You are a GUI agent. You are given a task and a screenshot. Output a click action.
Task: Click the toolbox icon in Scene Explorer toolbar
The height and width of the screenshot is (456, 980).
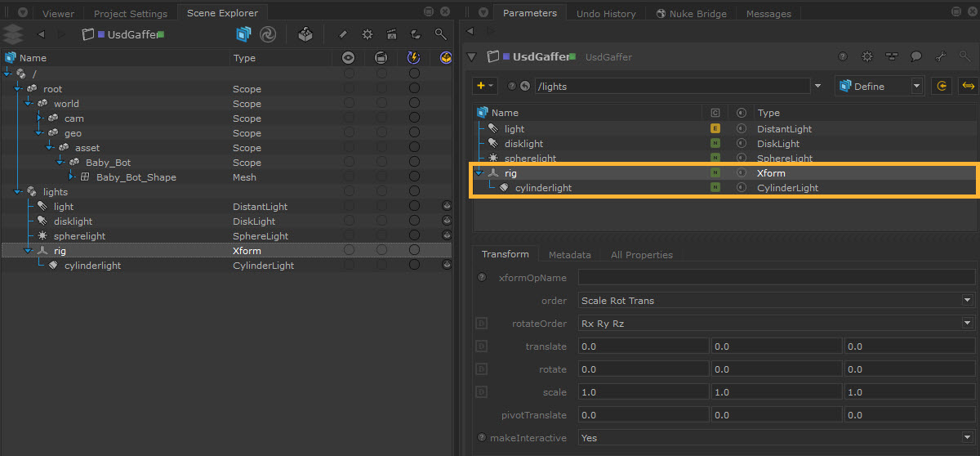(305, 34)
